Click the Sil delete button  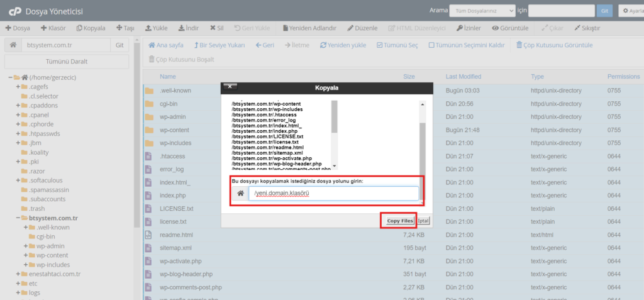(x=216, y=28)
